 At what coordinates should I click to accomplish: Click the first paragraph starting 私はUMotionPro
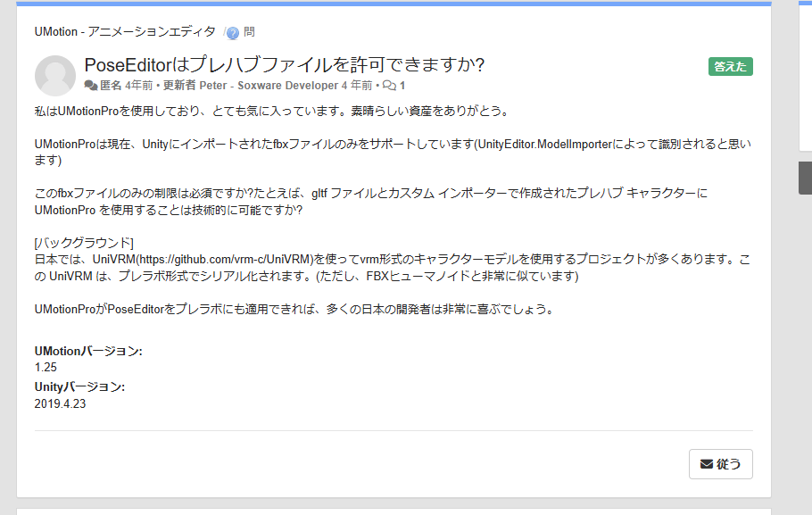[x=273, y=111]
